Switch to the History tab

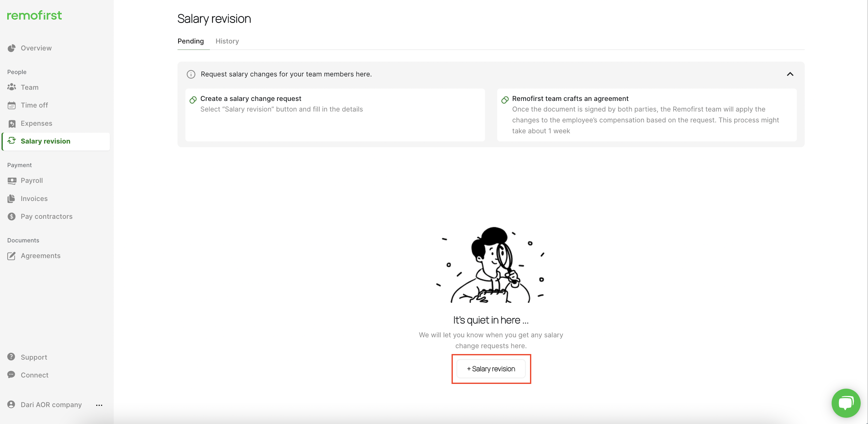pyautogui.click(x=227, y=41)
